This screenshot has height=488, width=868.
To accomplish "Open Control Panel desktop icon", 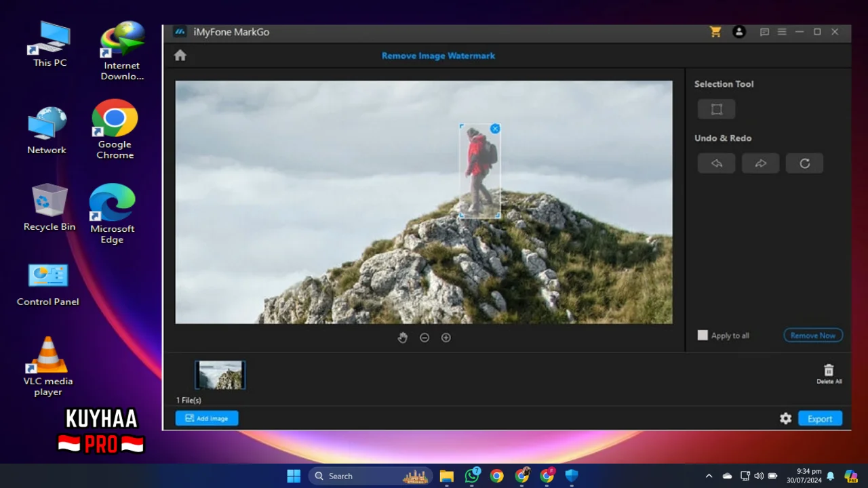I will 48,284.
